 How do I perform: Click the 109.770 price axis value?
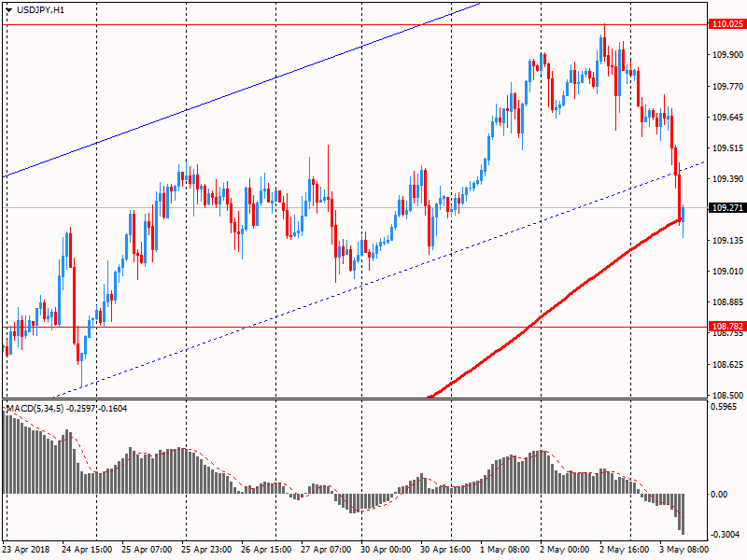coord(727,86)
